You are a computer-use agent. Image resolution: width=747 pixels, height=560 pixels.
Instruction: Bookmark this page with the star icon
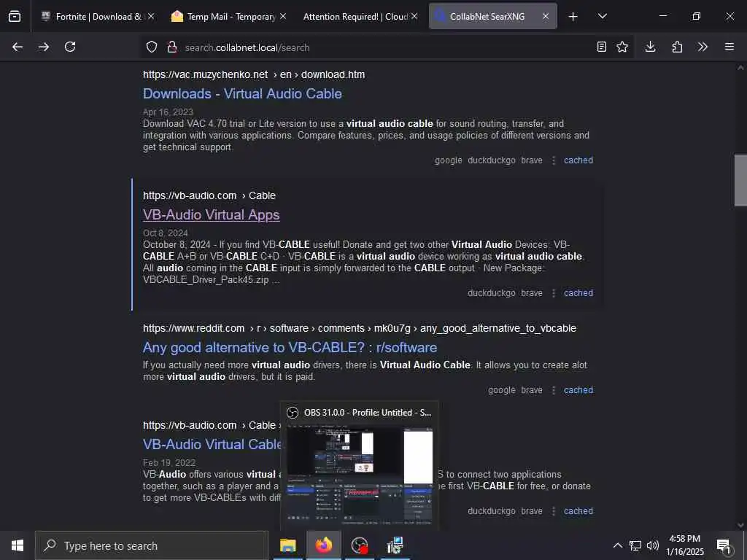(x=622, y=47)
